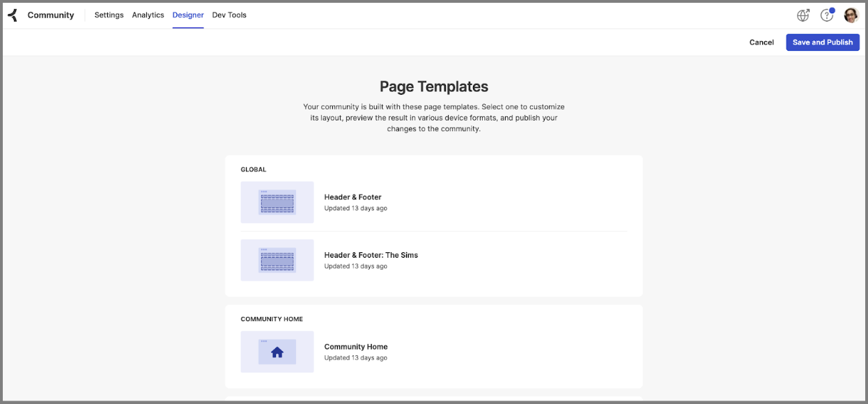
Task: Click the home icon on Community Home preview
Action: tap(277, 352)
